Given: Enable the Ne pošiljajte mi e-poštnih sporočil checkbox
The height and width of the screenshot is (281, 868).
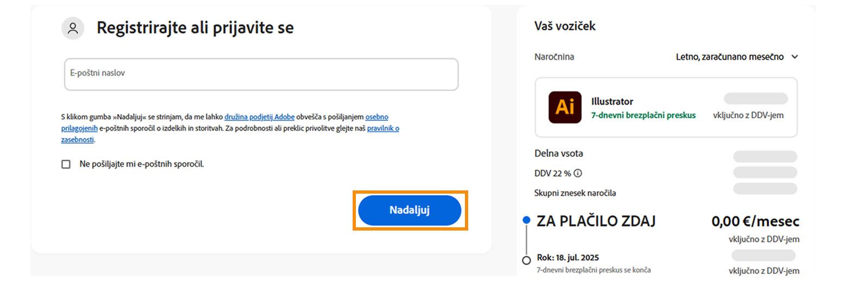Looking at the screenshot, I should pyautogui.click(x=66, y=164).
